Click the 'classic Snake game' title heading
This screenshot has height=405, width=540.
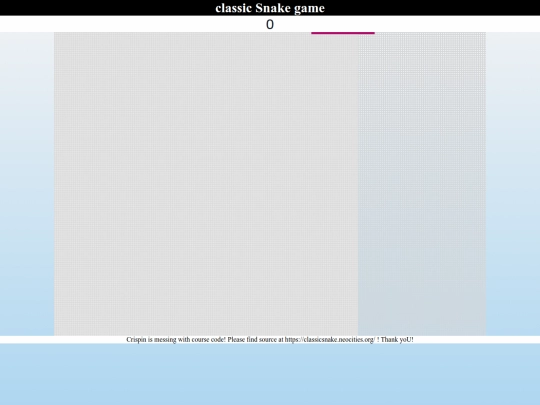tap(270, 8)
